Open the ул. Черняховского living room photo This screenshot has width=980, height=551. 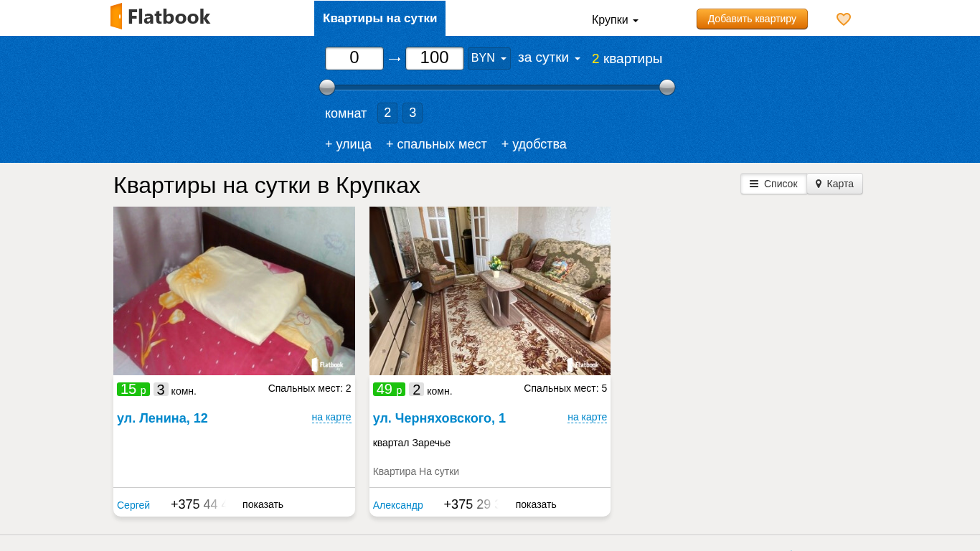489,291
